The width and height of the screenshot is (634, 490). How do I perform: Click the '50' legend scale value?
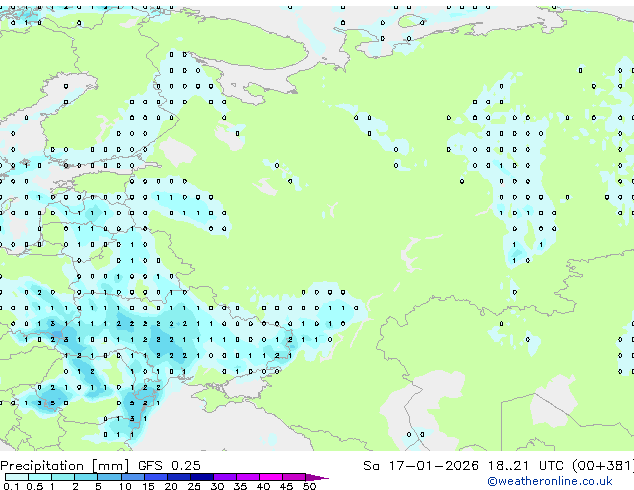click(309, 486)
